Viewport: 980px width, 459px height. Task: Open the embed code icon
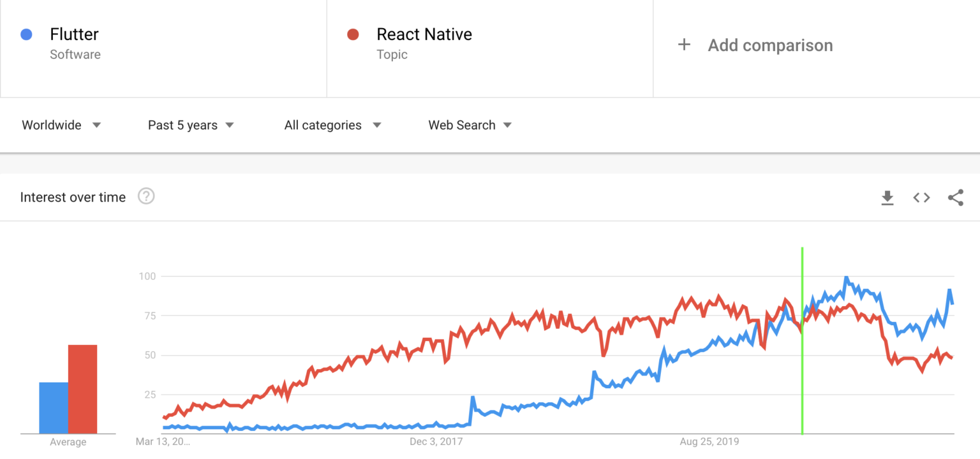pyautogui.click(x=921, y=198)
